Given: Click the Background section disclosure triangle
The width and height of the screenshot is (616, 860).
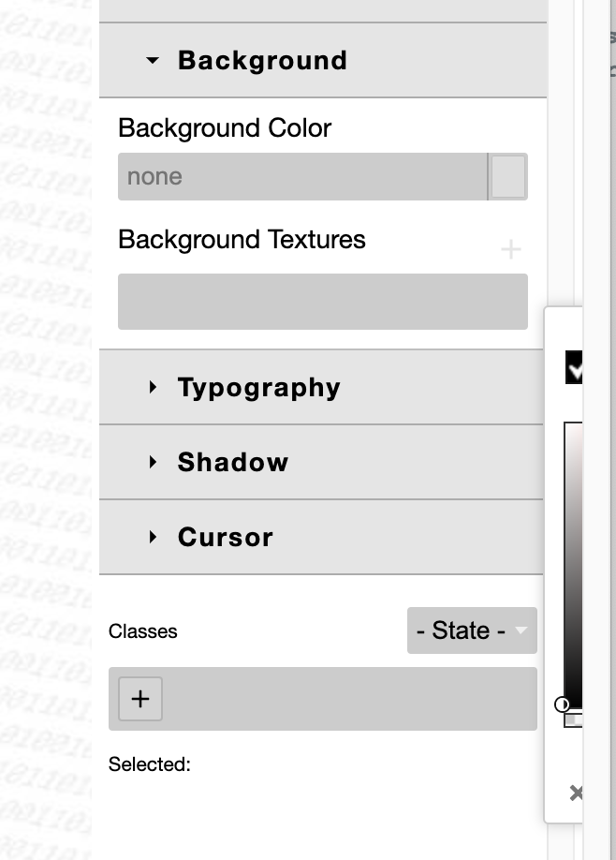Looking at the screenshot, I should (x=154, y=60).
